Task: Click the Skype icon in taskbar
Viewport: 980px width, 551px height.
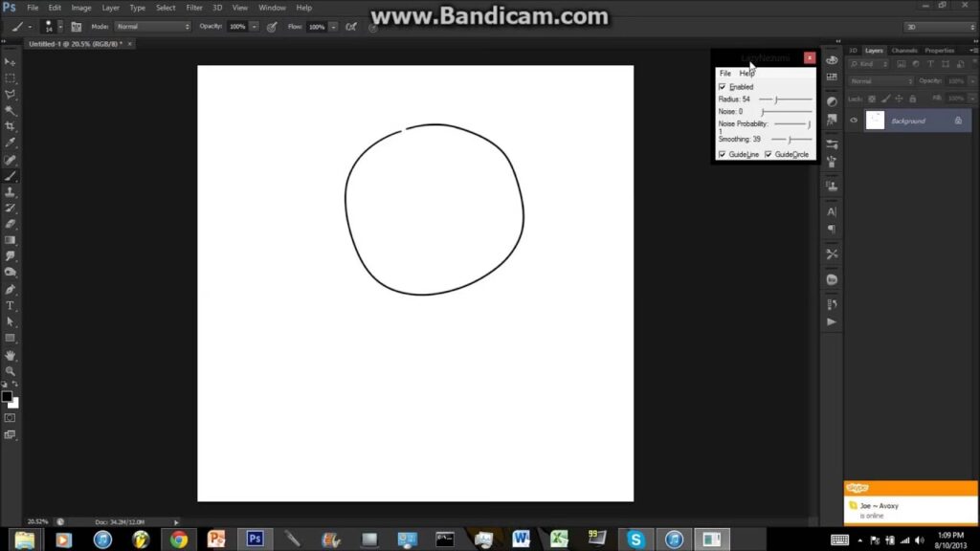Action: (635, 540)
